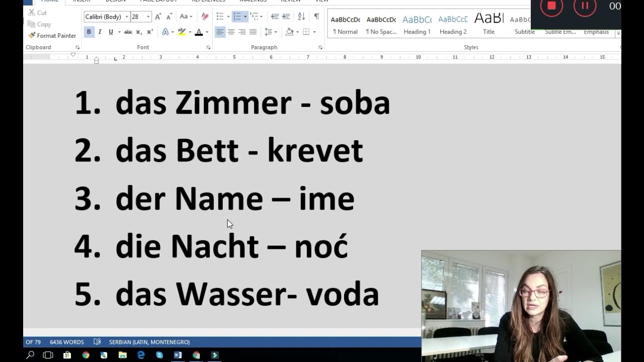
Task: Increase the paragraph indent
Action: pyautogui.click(x=286, y=17)
